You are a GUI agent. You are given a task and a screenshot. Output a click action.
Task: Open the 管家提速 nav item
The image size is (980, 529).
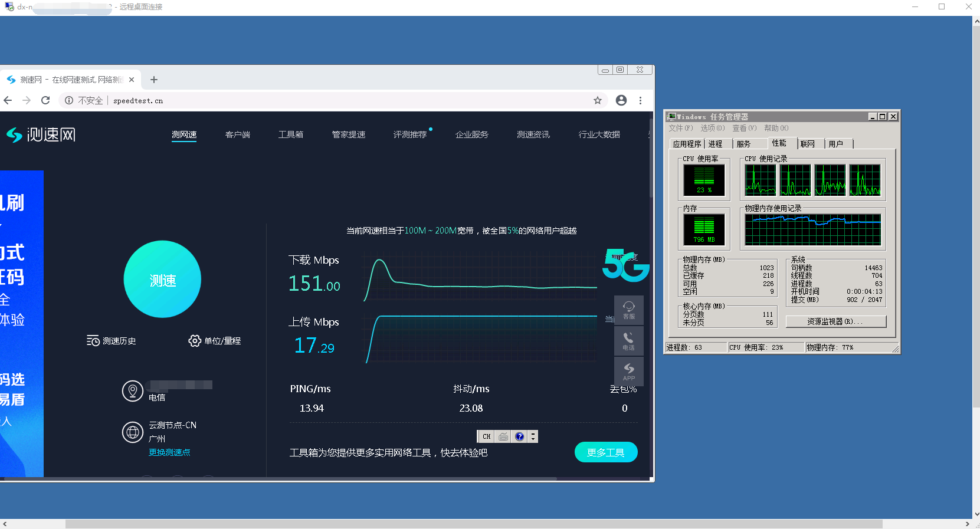pyautogui.click(x=349, y=134)
